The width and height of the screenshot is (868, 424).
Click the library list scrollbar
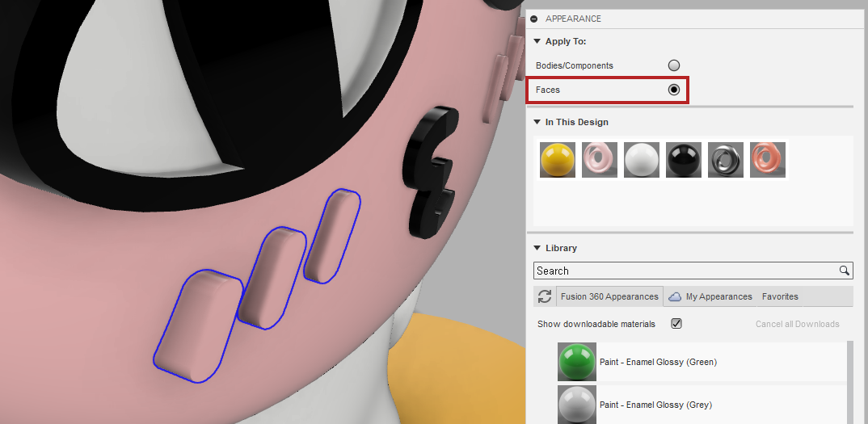click(849, 383)
